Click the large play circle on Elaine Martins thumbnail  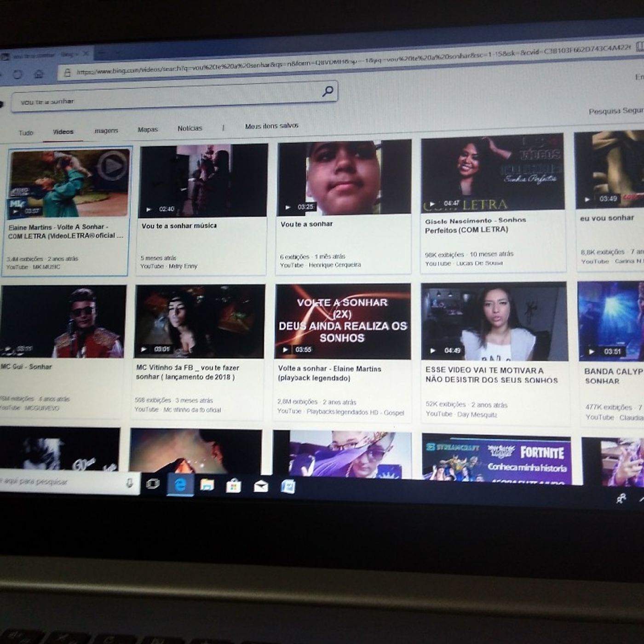click(113, 166)
